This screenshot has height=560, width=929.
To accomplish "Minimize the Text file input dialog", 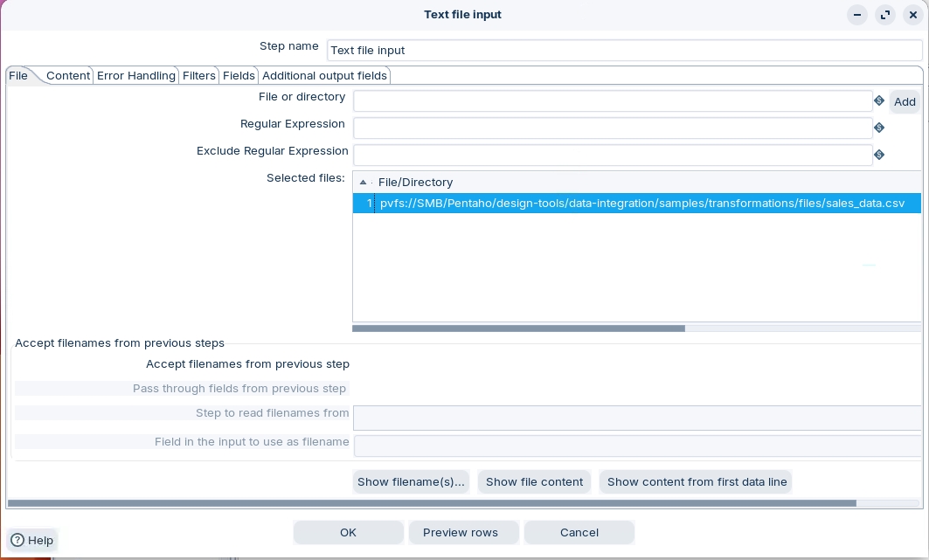I will (x=858, y=15).
